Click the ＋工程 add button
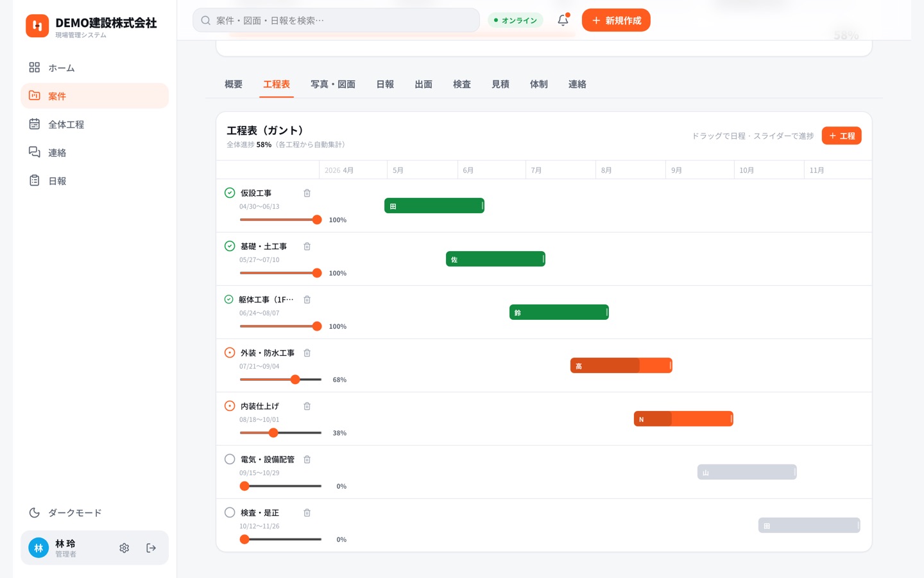Viewport: 924px width, 578px height. click(x=842, y=136)
